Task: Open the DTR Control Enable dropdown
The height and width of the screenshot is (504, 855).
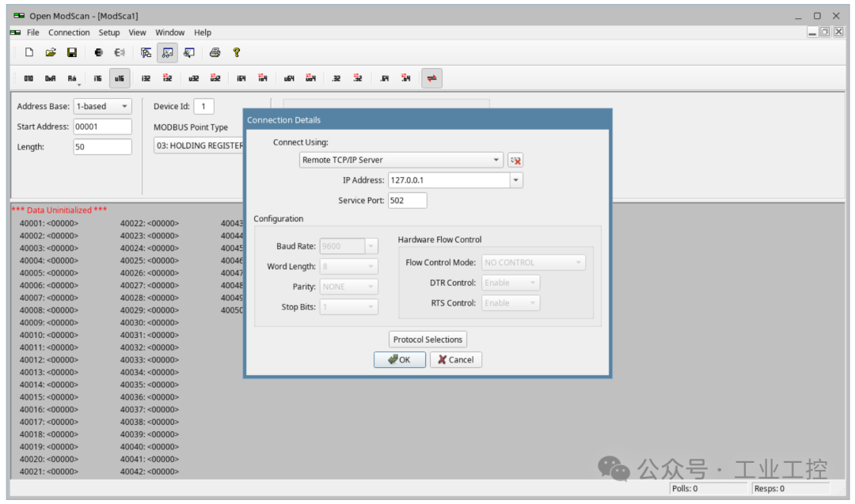Action: (511, 282)
